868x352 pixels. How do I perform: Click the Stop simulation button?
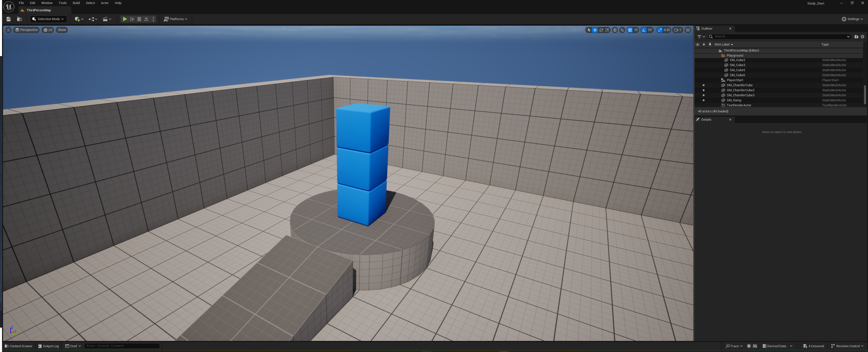[x=139, y=19]
